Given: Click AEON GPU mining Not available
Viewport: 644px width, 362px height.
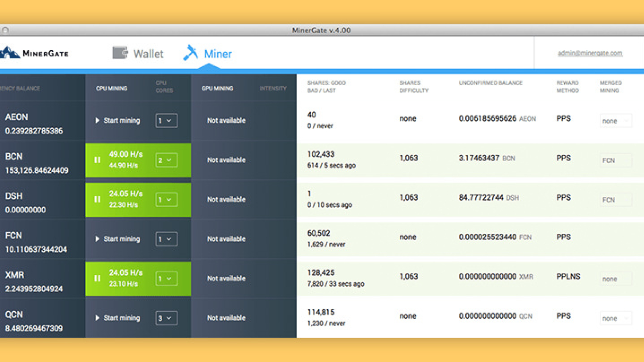Looking at the screenshot, I should pos(226,120).
